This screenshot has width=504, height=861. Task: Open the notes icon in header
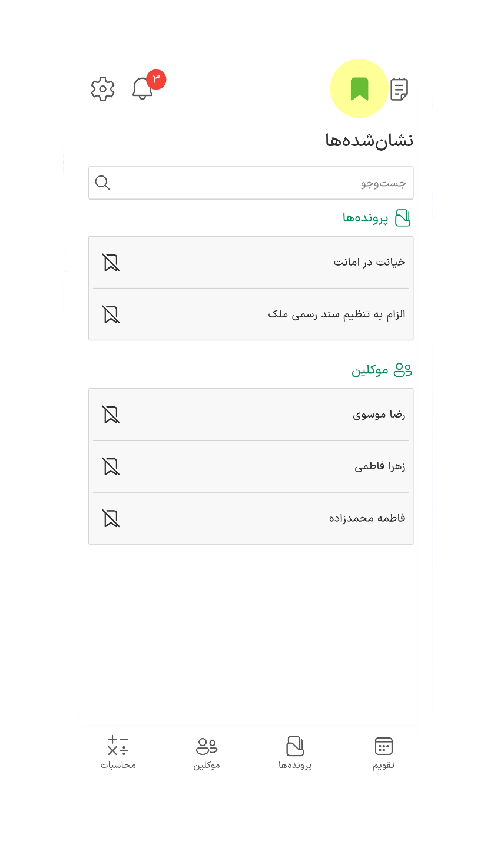point(399,89)
